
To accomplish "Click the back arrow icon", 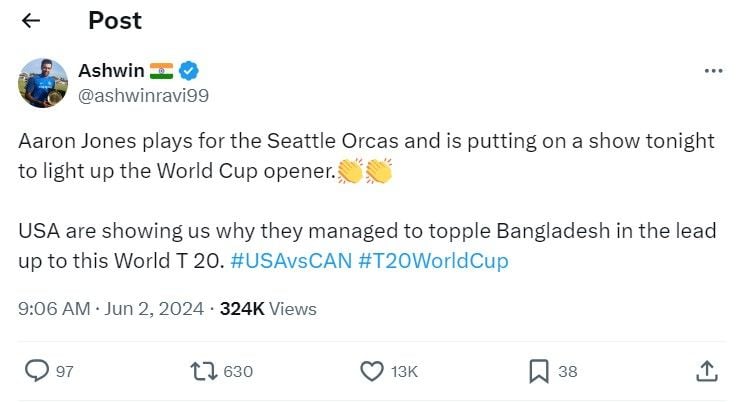I will pyautogui.click(x=31, y=21).
